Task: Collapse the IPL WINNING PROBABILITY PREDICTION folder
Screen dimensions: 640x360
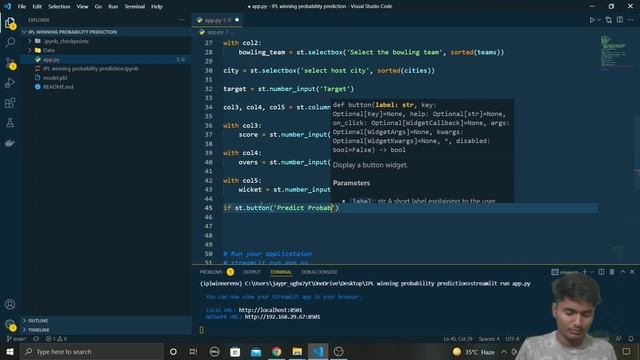Action: pos(106,32)
